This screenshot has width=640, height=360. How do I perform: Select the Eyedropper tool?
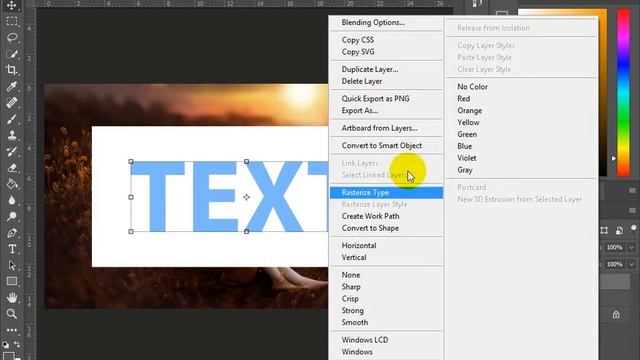(x=11, y=87)
